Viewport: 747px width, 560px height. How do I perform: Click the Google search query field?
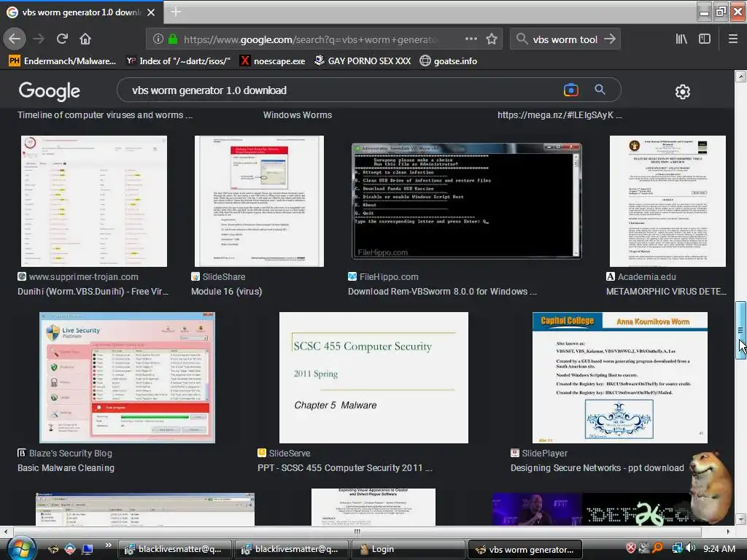[343, 90]
